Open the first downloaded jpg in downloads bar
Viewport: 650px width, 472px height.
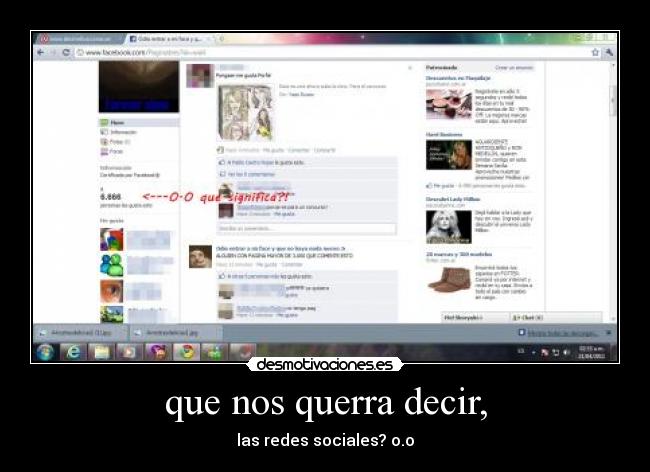pyautogui.click(x=80, y=333)
